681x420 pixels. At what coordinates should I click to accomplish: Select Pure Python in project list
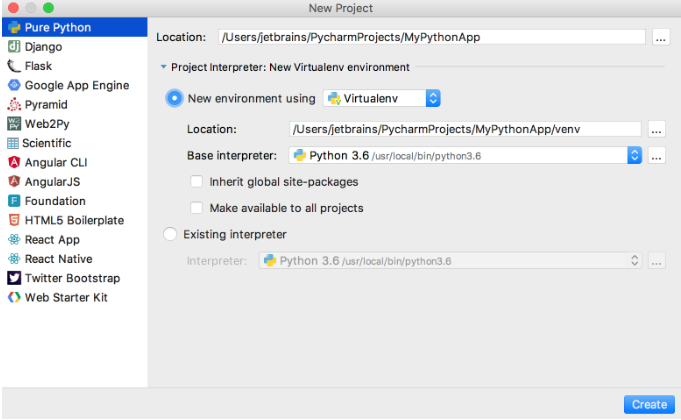tap(75, 27)
